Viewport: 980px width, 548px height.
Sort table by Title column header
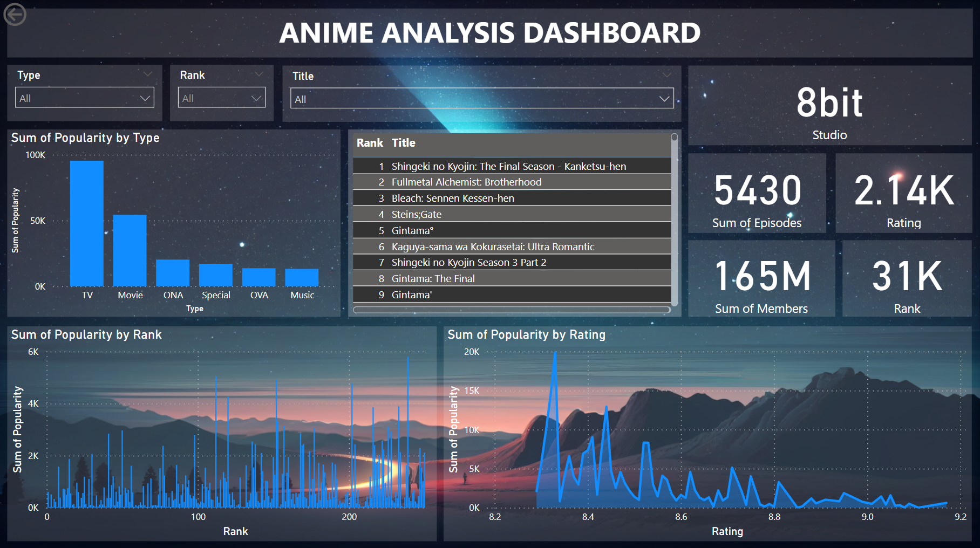pos(404,143)
